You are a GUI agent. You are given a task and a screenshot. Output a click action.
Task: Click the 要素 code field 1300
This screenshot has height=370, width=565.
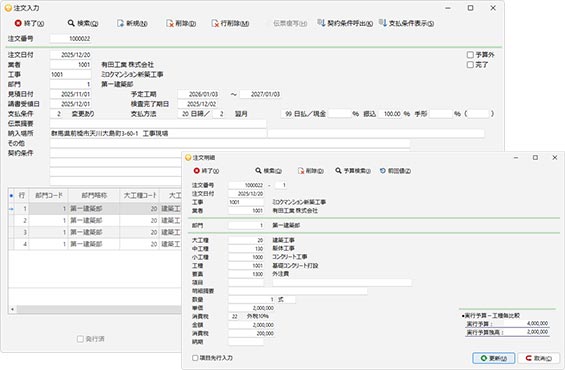(246, 274)
